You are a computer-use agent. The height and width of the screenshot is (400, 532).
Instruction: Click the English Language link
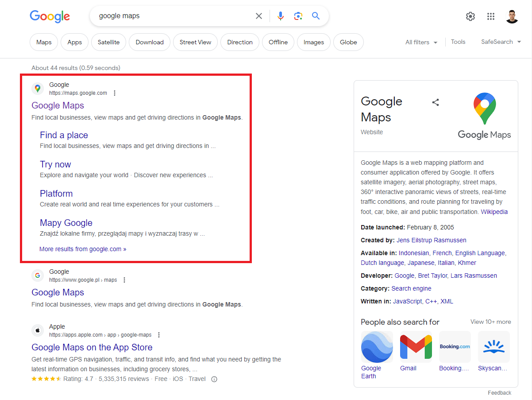[x=480, y=253]
